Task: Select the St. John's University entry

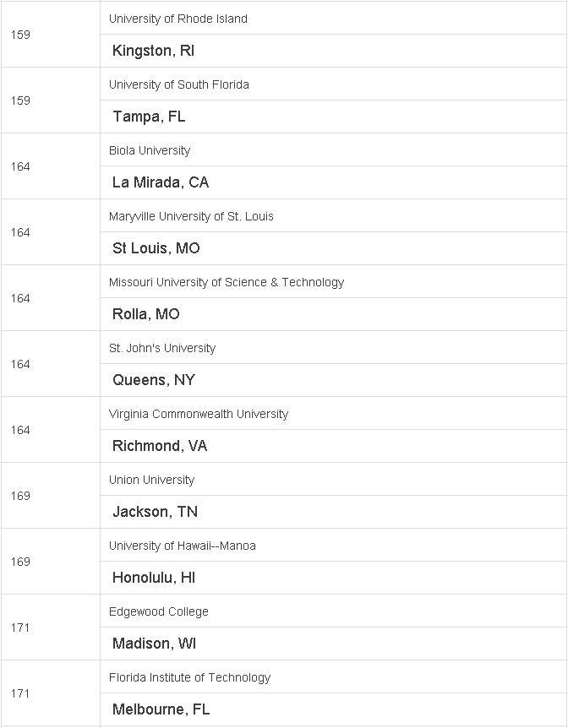Action: 162,349
